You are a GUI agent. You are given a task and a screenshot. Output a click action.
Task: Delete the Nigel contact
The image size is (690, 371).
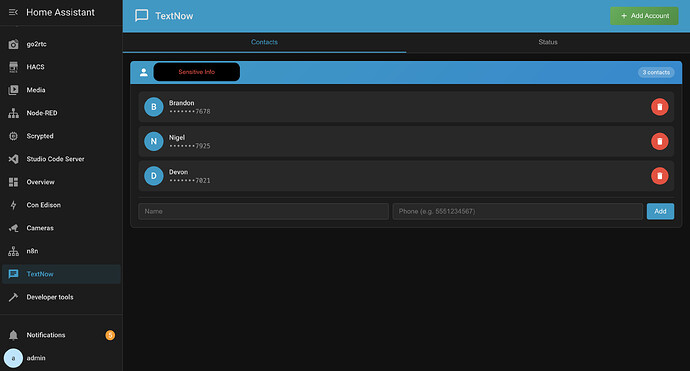tap(659, 141)
